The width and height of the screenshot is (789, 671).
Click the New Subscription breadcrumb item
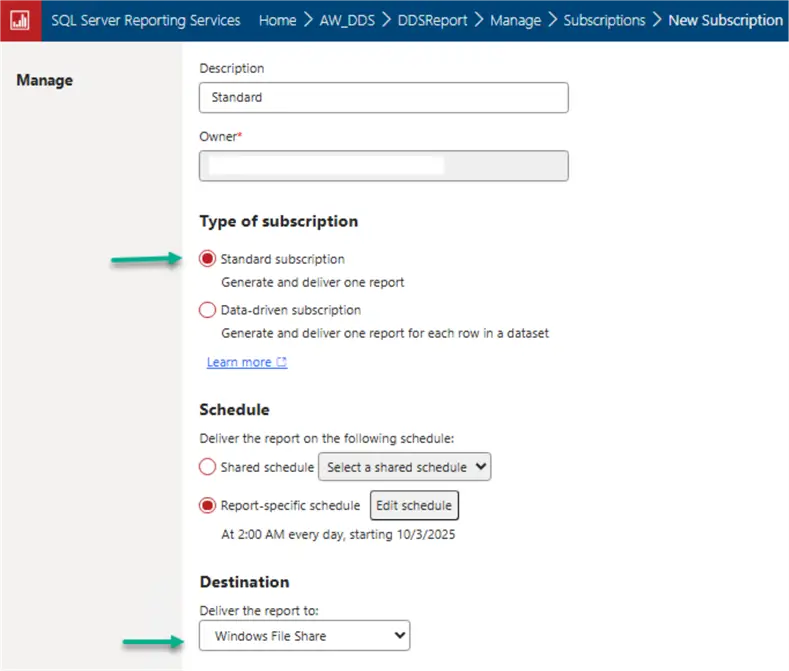point(725,20)
